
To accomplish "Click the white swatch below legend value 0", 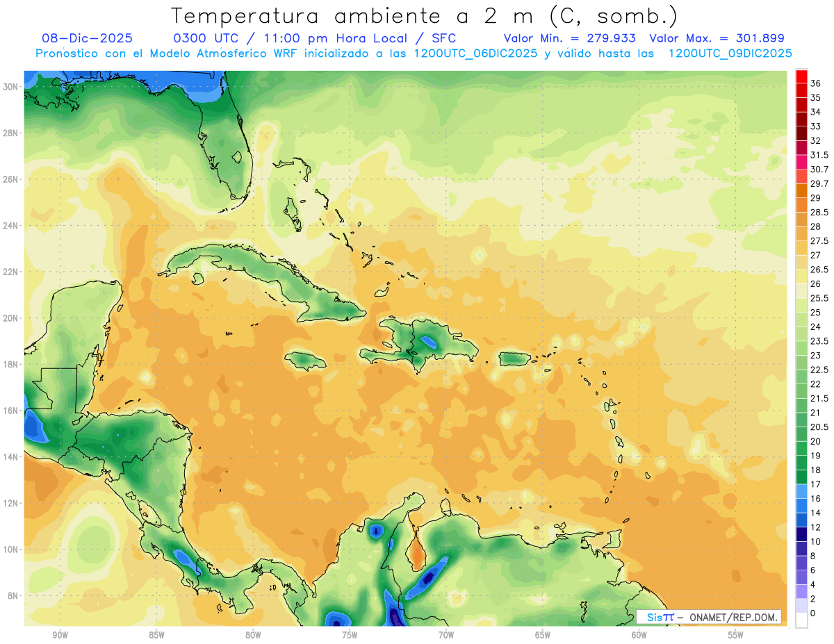I will [x=801, y=620].
